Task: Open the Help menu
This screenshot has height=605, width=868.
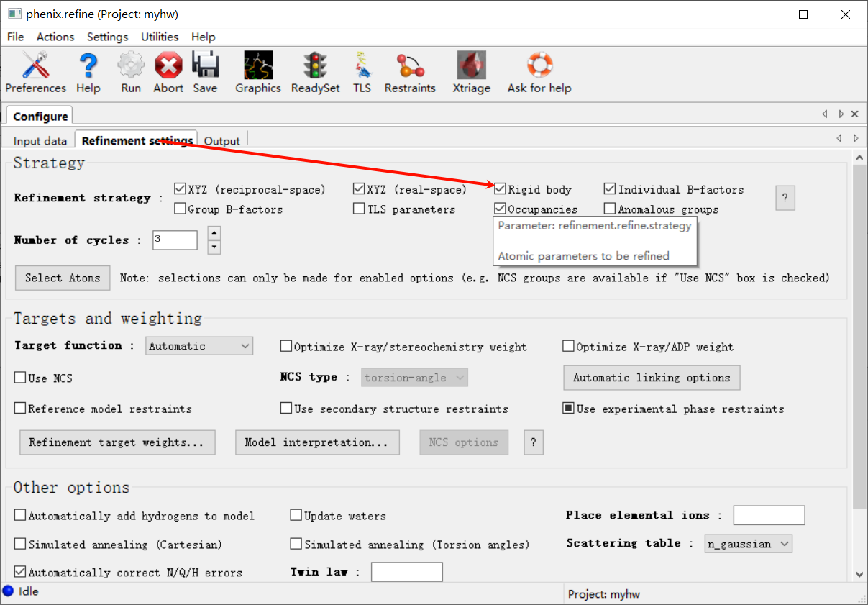Action: pos(204,37)
